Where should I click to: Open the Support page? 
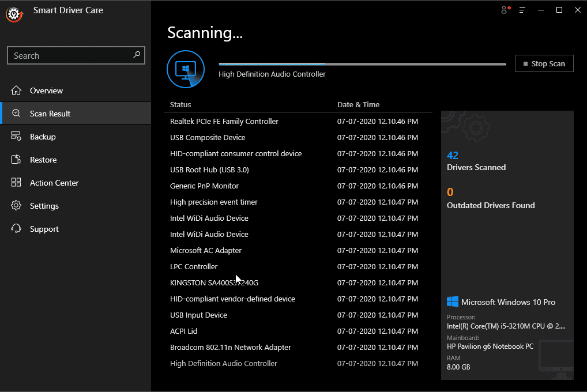(x=76, y=229)
